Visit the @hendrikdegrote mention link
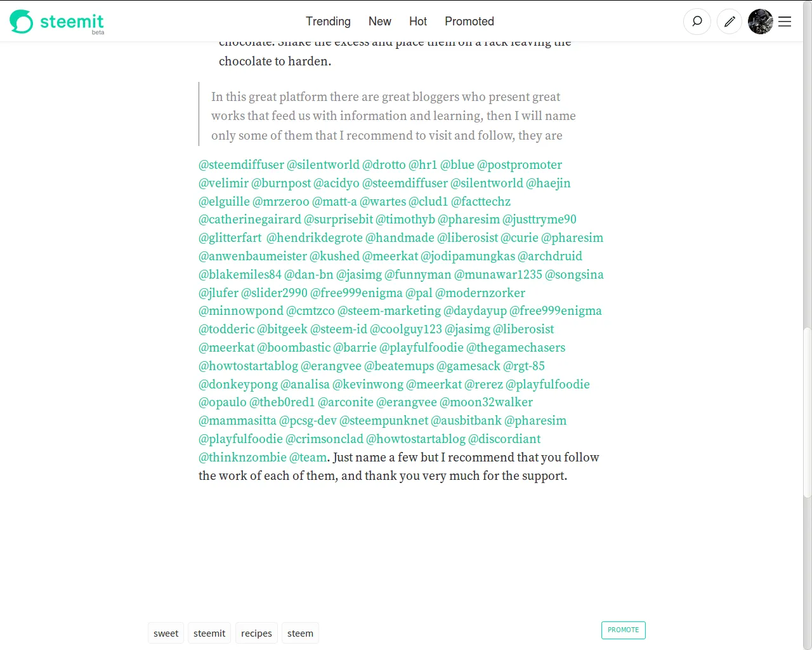 (x=315, y=238)
